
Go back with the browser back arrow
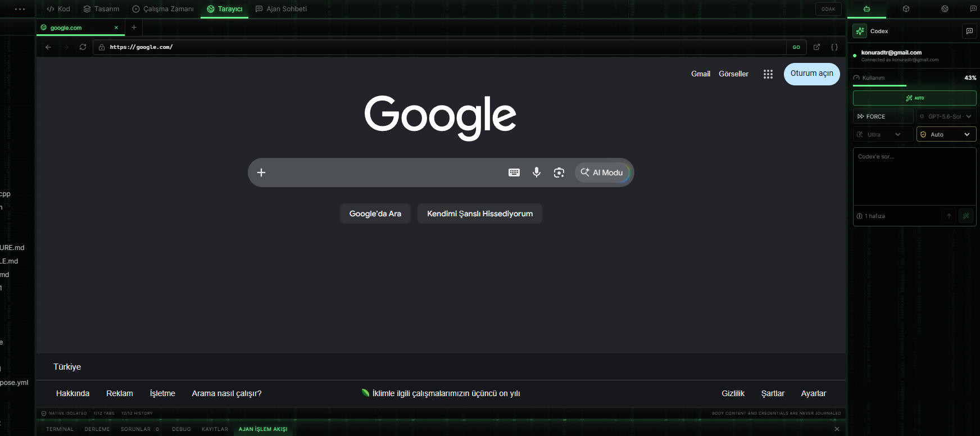pos(48,47)
